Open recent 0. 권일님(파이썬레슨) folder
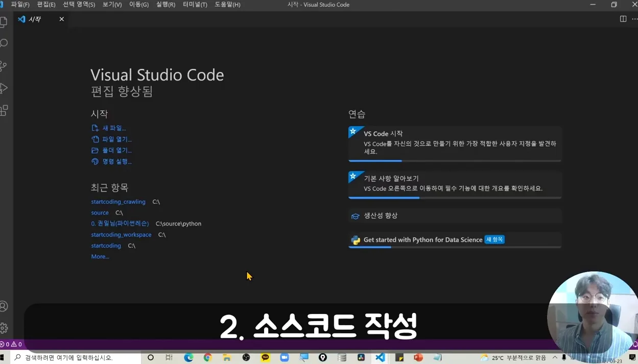The image size is (638, 364). point(120,224)
